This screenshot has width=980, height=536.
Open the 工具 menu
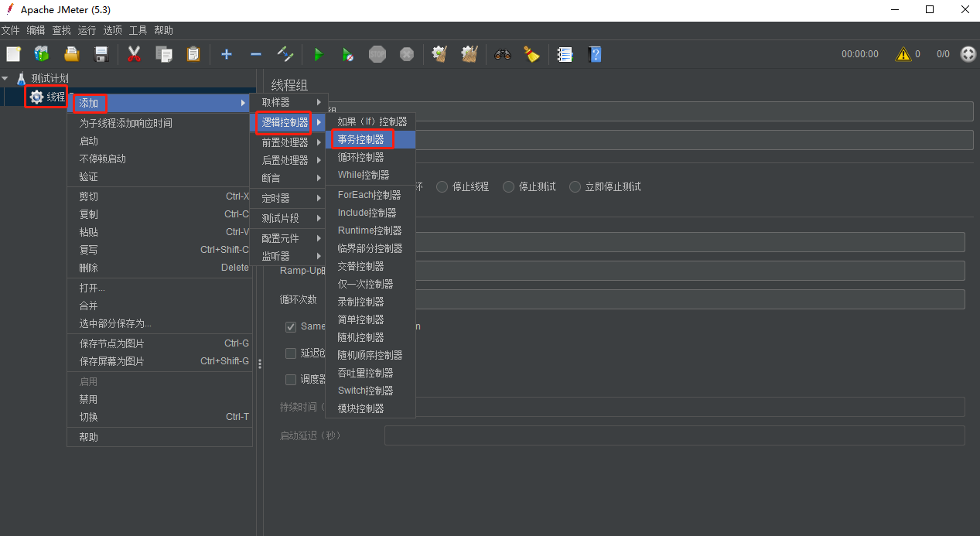138,30
